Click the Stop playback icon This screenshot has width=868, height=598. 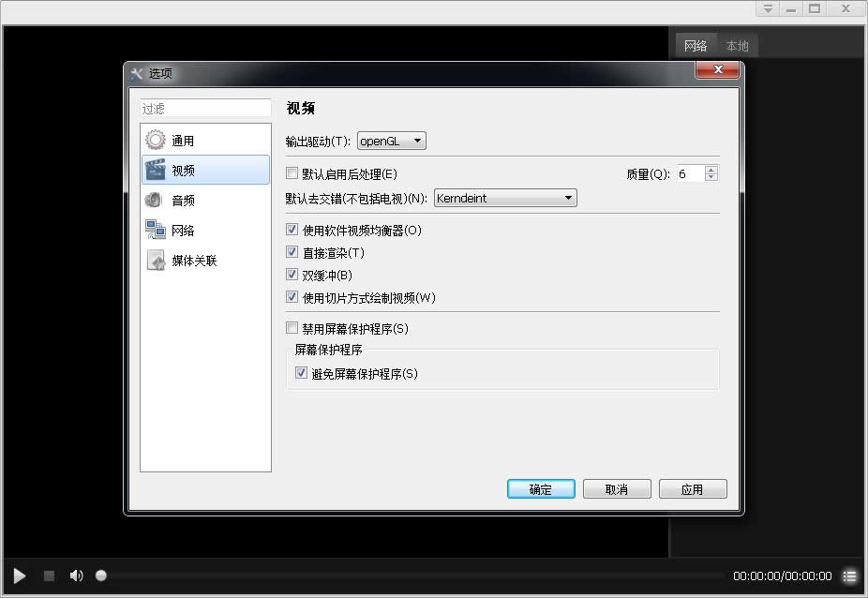48,576
